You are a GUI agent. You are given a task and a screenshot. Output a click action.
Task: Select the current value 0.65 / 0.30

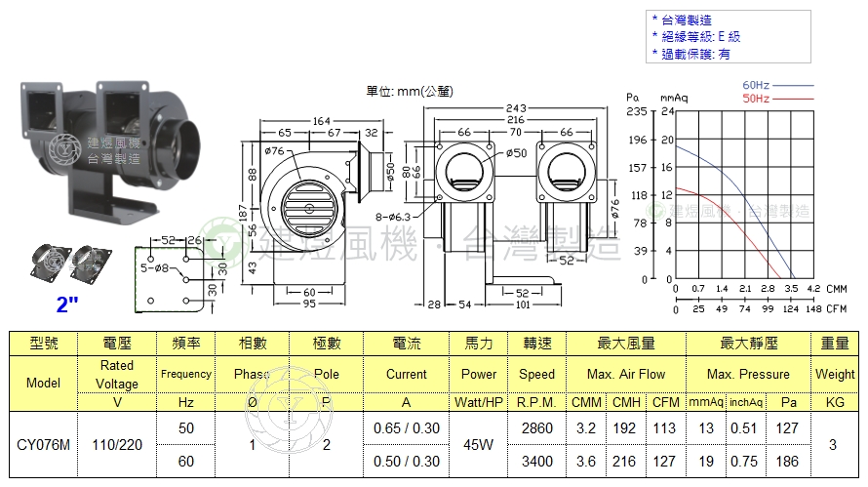[x=407, y=428]
